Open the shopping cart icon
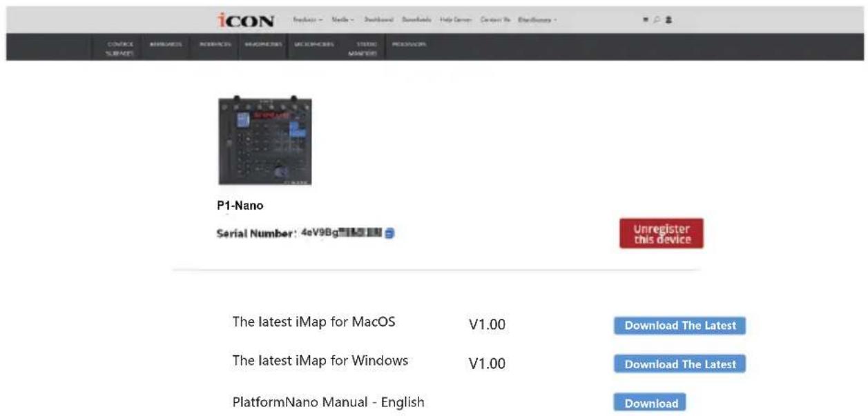868x416 pixels. click(x=645, y=20)
